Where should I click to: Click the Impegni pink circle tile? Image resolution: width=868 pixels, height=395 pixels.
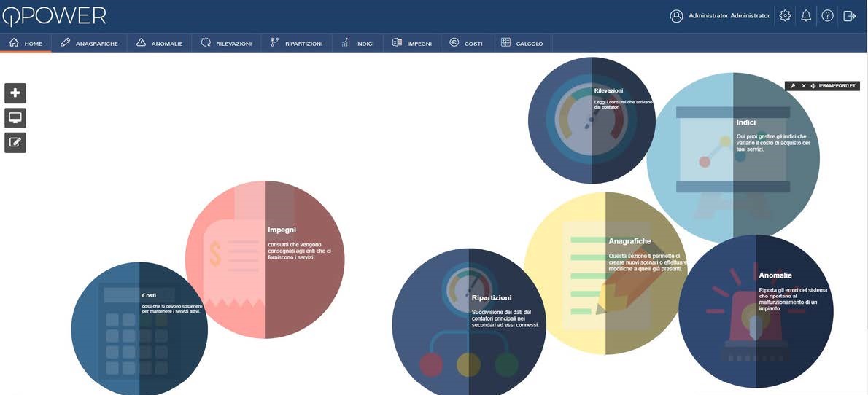pyautogui.click(x=264, y=259)
